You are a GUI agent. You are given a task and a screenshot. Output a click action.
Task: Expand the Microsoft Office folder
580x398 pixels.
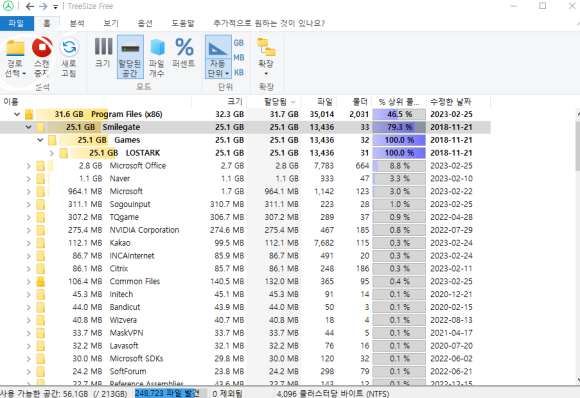[x=28, y=166]
